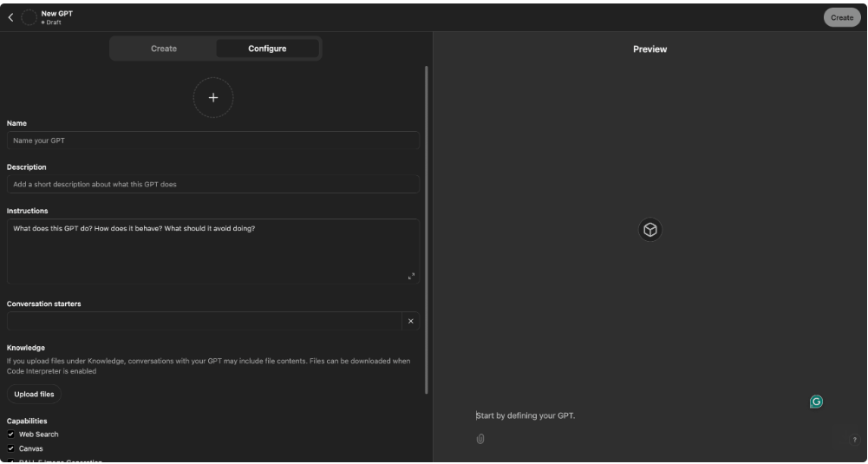Click the Canvas label text
Image resolution: width=868 pixels, height=464 pixels.
click(x=31, y=449)
